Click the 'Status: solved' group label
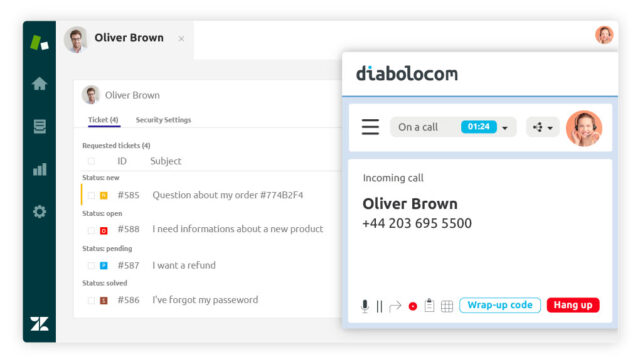Screen dimensions: 640x364 pyautogui.click(x=104, y=283)
